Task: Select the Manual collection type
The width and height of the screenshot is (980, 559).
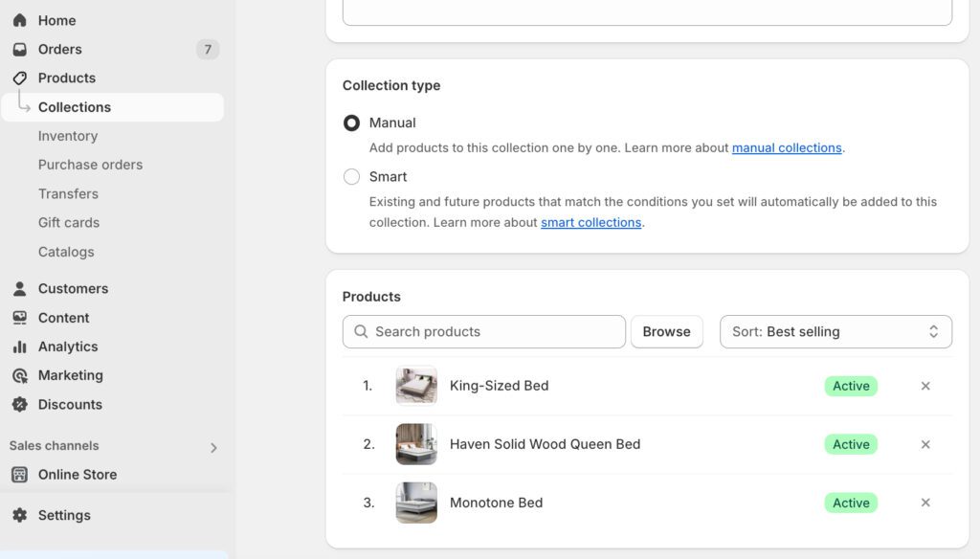Action: (352, 123)
